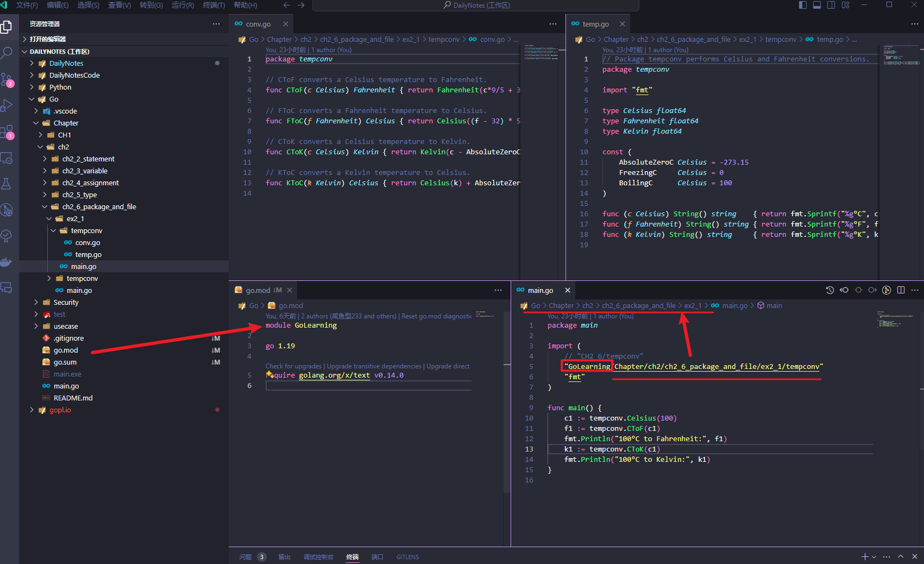The height and width of the screenshot is (564, 924).
Task: Open the 文件(F) menu
Action: pyautogui.click(x=27, y=5)
